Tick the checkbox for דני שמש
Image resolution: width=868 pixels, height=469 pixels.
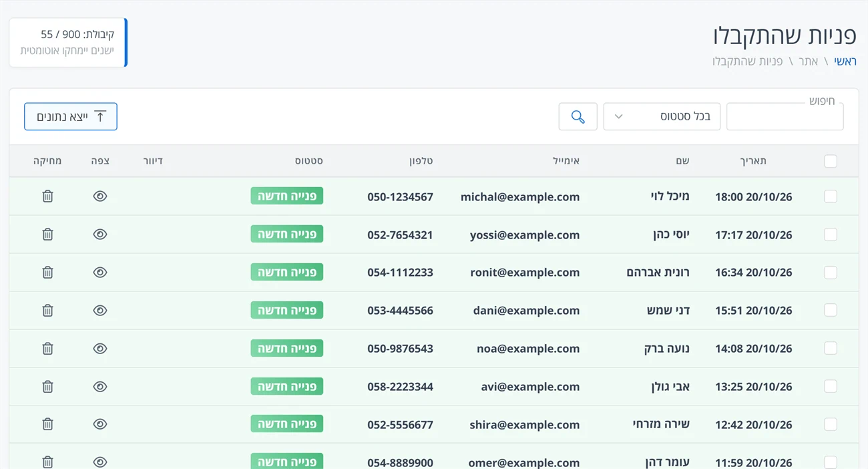click(x=831, y=311)
